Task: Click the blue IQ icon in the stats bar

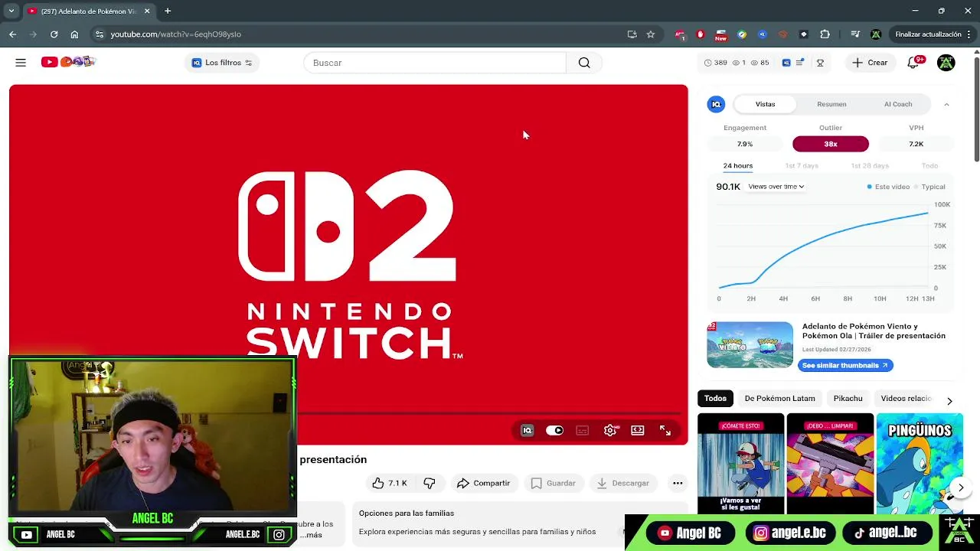Action: click(x=786, y=63)
